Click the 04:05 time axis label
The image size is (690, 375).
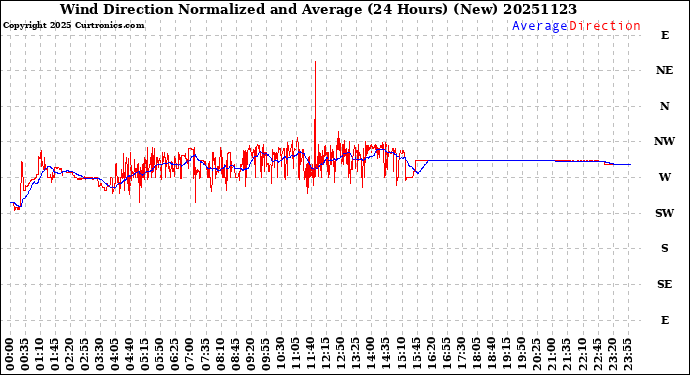(x=115, y=354)
